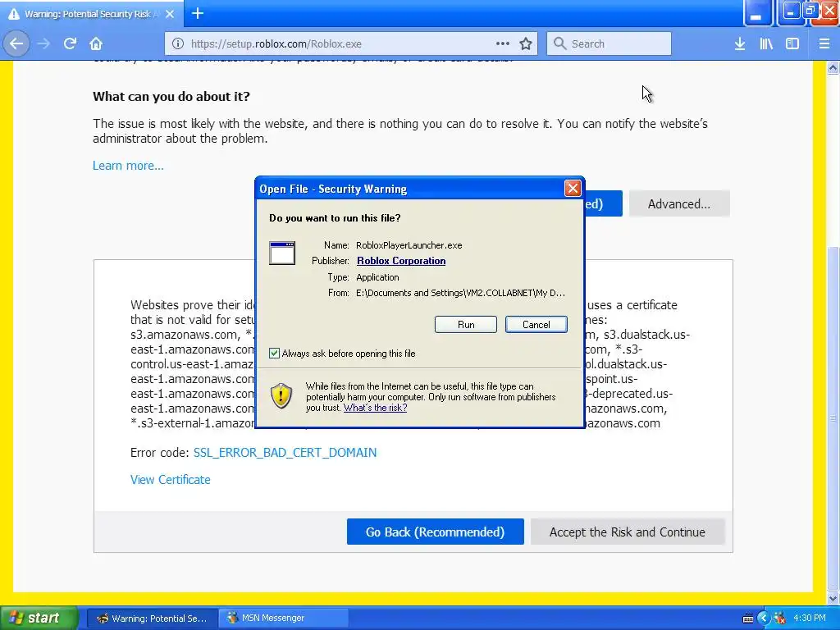The width and height of the screenshot is (840, 630).
Task: Click Run in the Security Warning dialog
Action: click(466, 325)
